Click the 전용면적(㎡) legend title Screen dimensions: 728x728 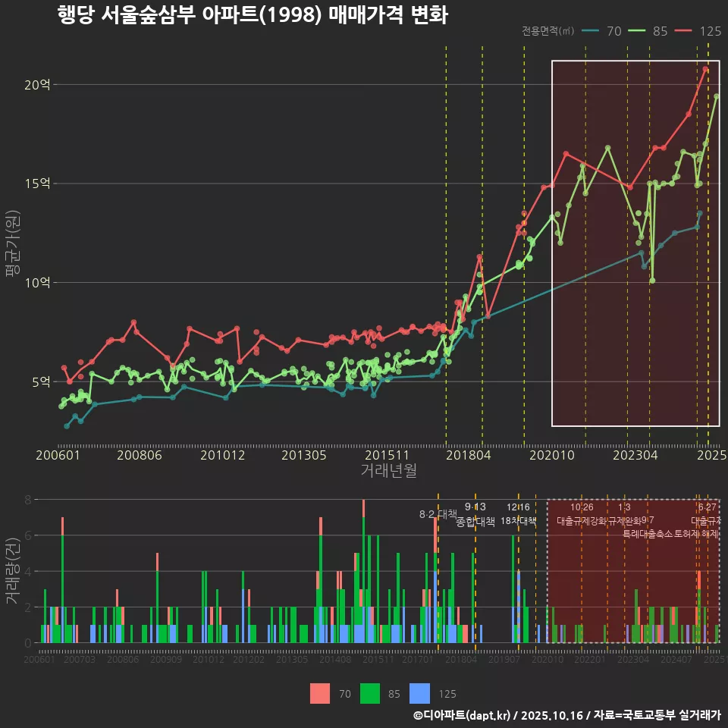548,31
